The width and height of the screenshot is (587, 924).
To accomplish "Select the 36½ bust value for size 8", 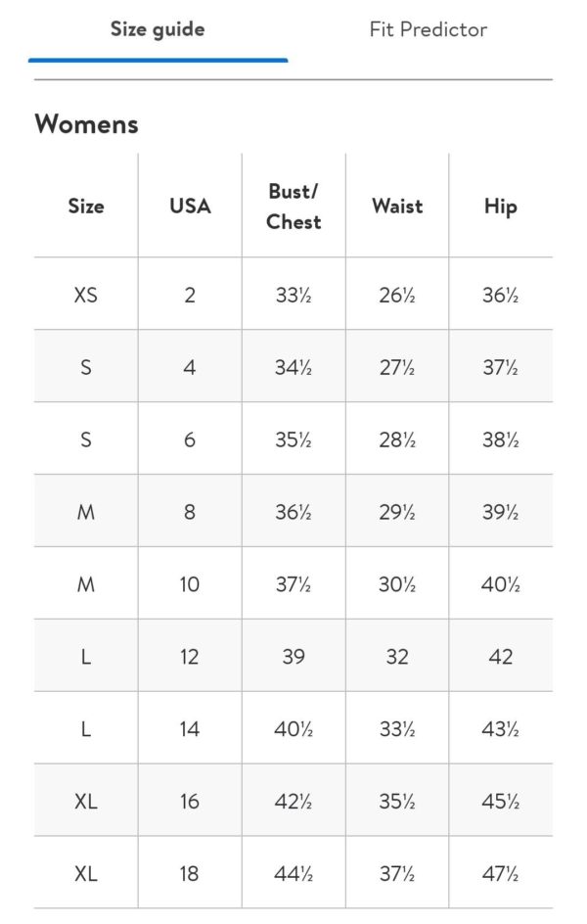I will pos(293,512).
